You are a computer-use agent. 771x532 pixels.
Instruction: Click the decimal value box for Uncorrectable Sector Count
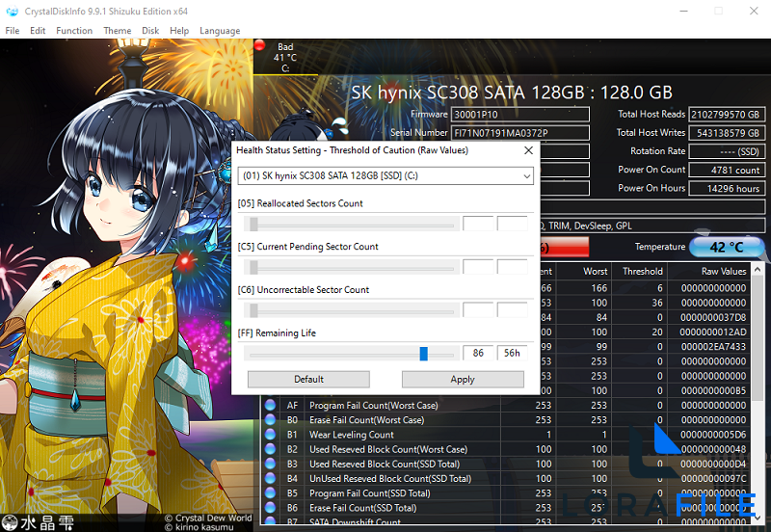(478, 310)
